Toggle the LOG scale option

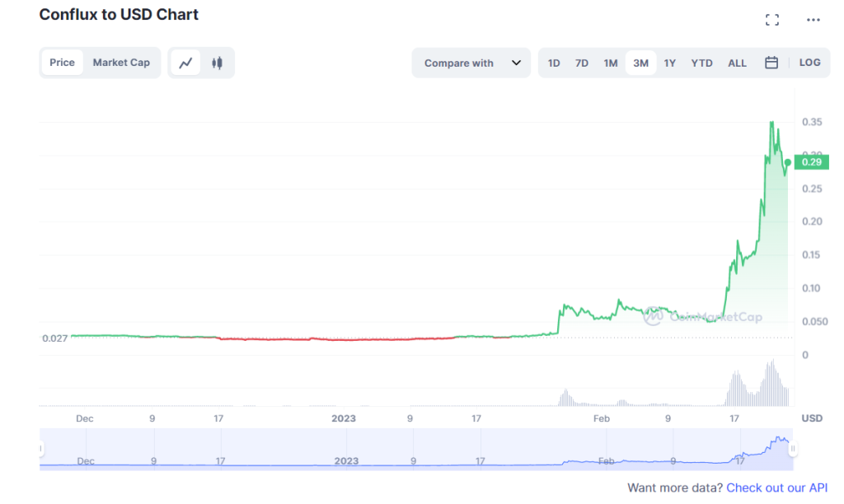(x=809, y=63)
